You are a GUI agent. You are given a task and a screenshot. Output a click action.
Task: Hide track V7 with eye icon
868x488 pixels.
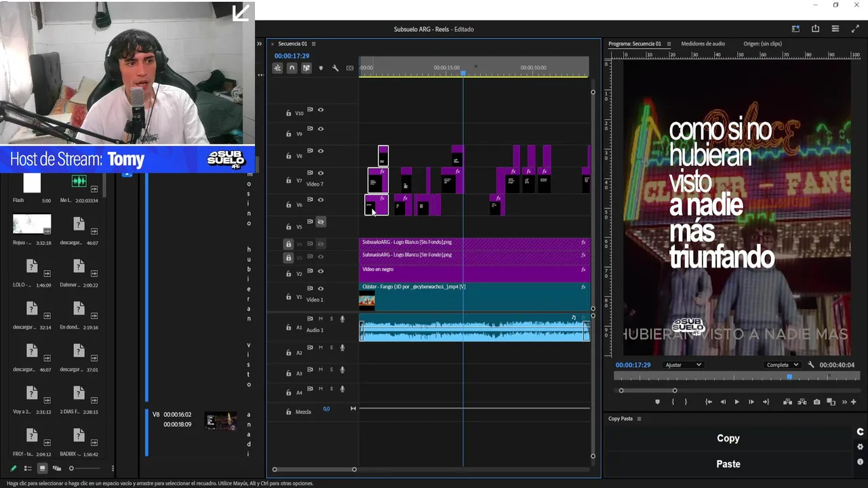pyautogui.click(x=321, y=173)
